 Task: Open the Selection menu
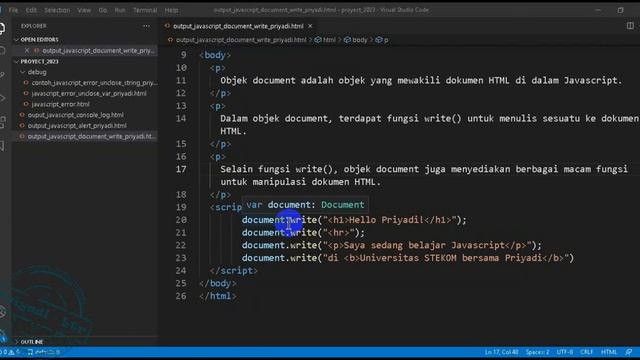[57, 10]
